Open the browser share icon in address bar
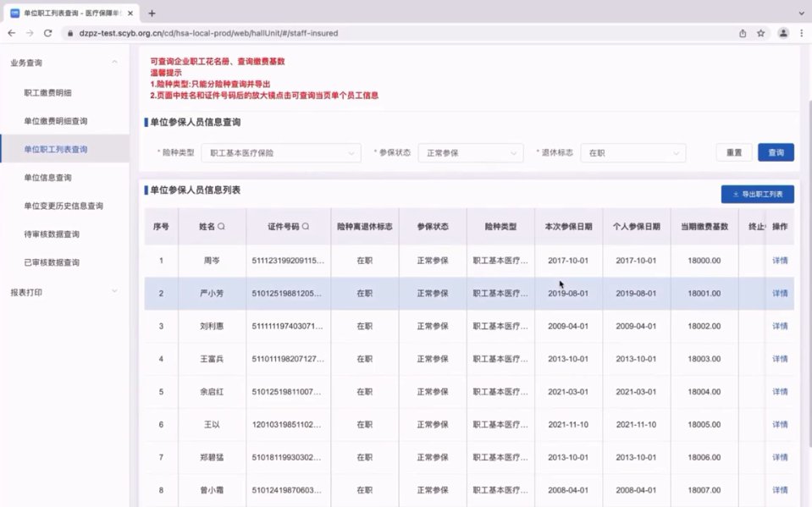The image size is (812, 507). click(x=743, y=33)
